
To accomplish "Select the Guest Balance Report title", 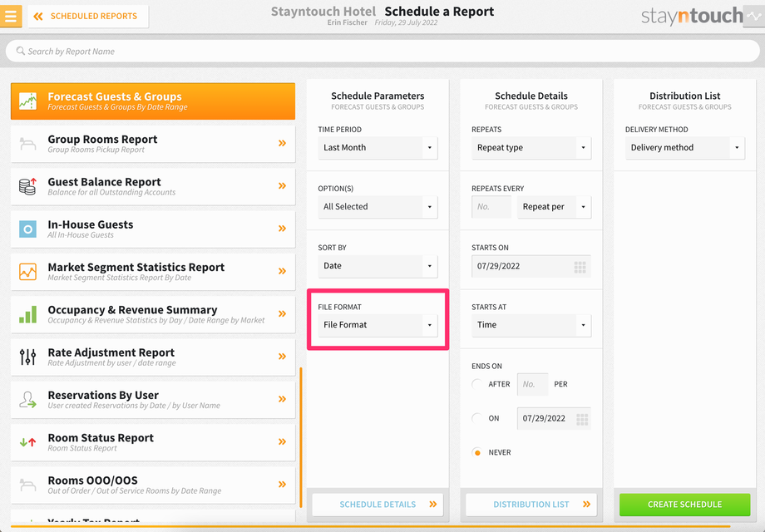I will click(x=105, y=181).
